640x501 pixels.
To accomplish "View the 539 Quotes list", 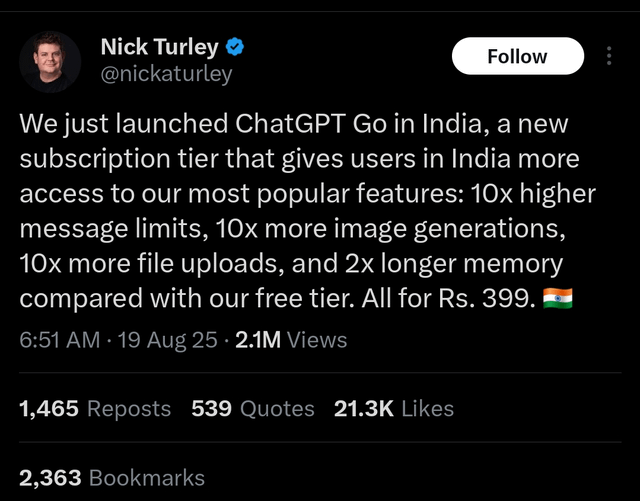I will pyautogui.click(x=253, y=409).
